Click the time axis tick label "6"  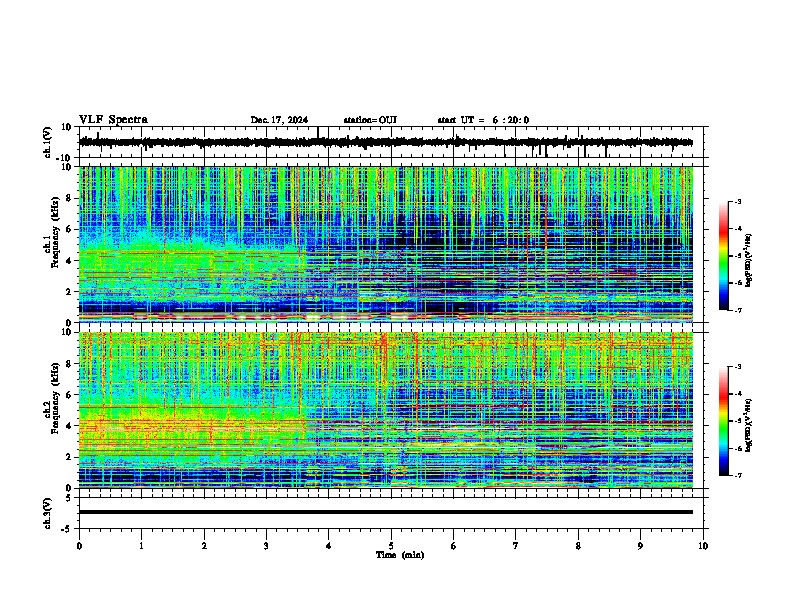point(454,546)
